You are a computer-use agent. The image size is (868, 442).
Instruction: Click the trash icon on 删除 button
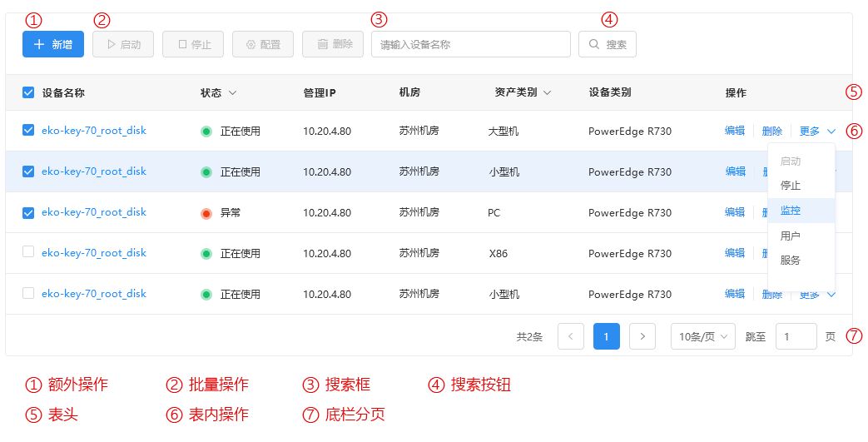pyautogui.click(x=323, y=44)
